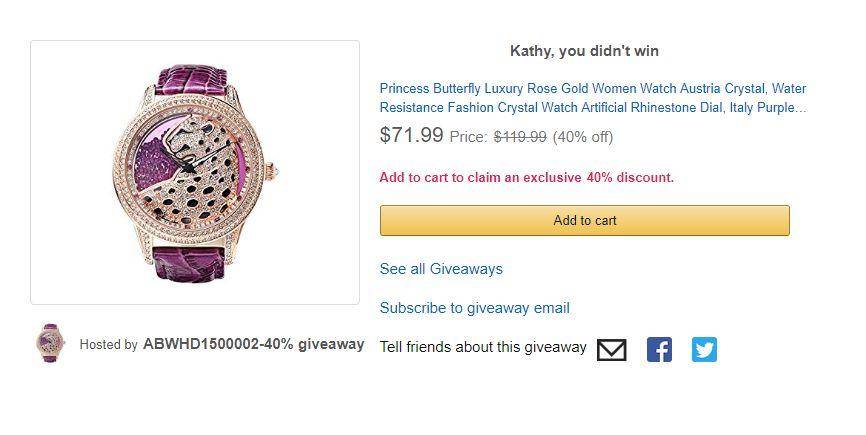Click the "Kathy, you didn't win" heading
866x435 pixels.
584,51
